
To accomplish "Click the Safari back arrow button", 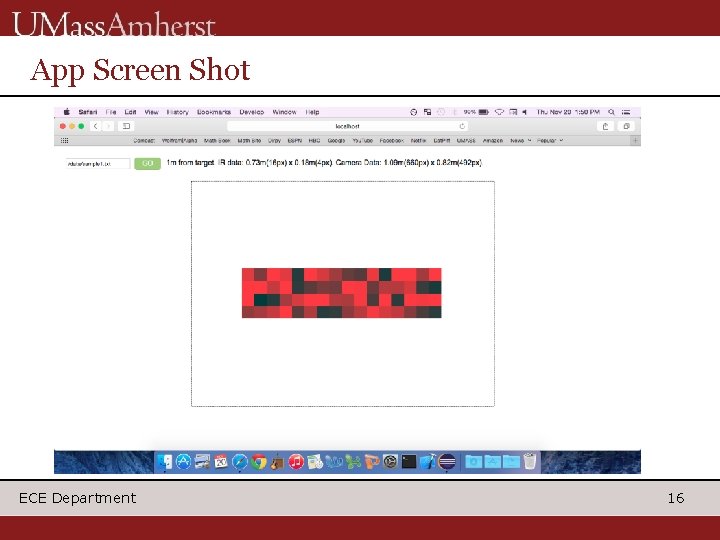I will tap(96, 126).
